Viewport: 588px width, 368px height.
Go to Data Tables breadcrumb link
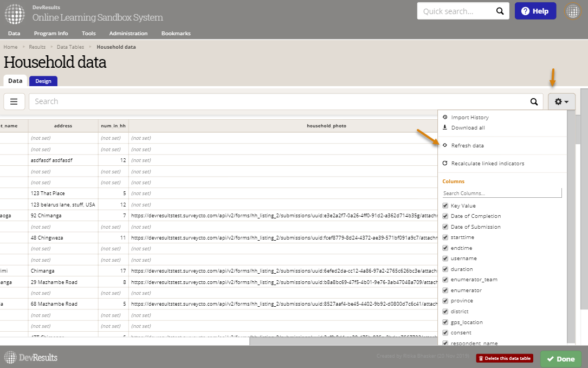click(70, 47)
